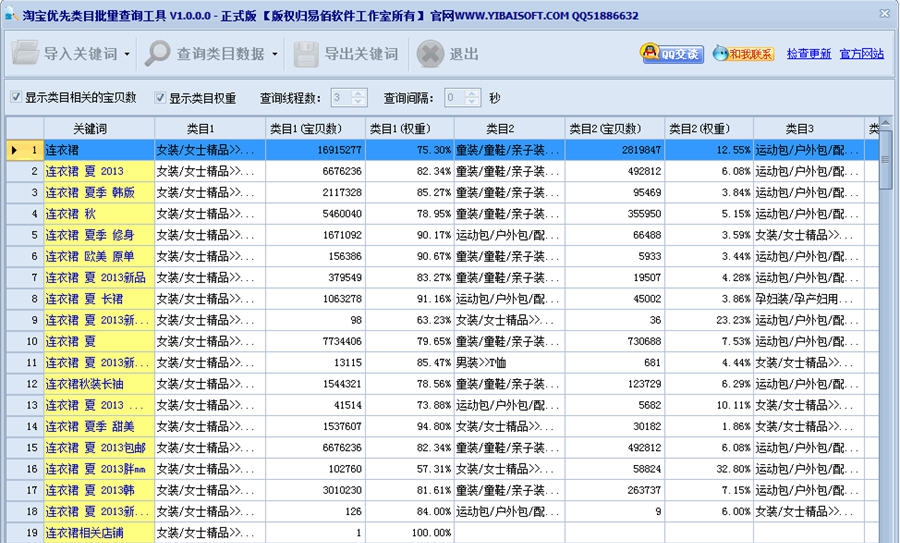Viewport: 900px width, 543px height.
Task: Sort by the 类目2 column header
Action: click(510, 129)
